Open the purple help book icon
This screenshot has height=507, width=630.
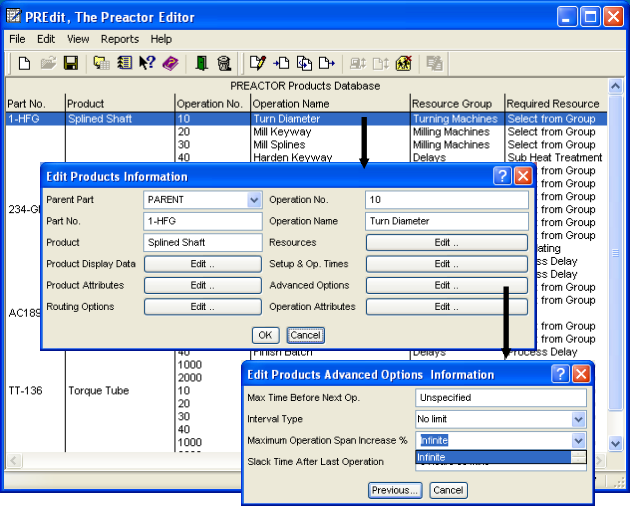(170, 63)
